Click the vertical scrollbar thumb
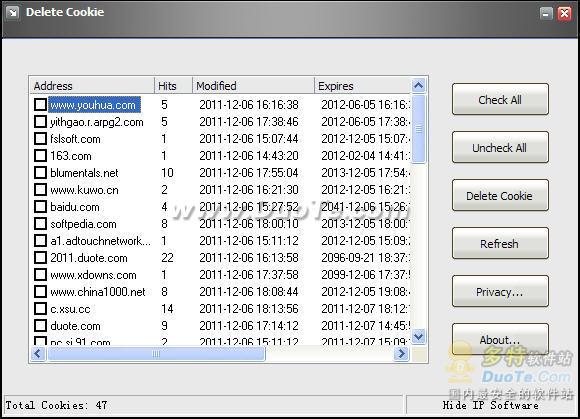 [x=418, y=129]
